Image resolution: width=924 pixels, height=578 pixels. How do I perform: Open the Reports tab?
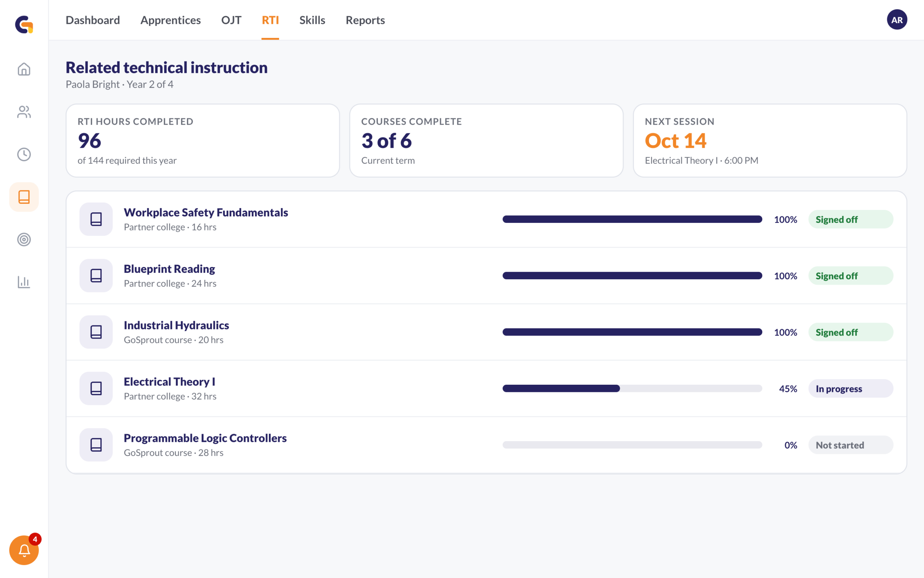click(x=365, y=20)
